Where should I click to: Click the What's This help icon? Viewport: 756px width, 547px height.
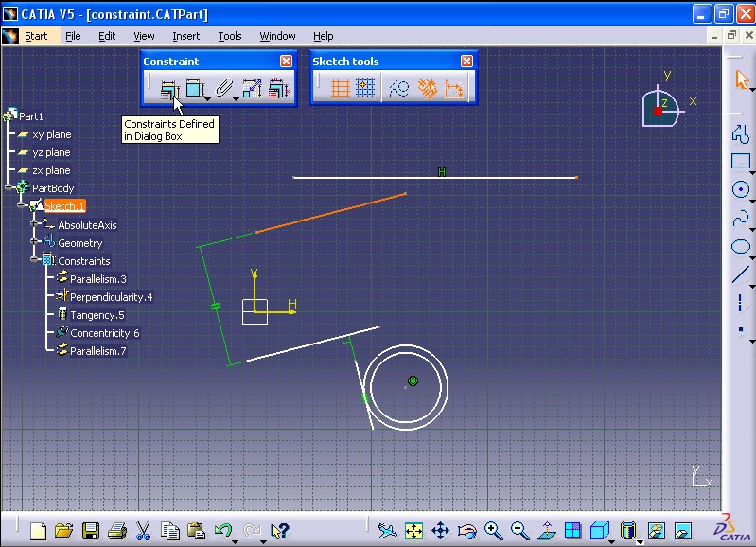pos(280,531)
